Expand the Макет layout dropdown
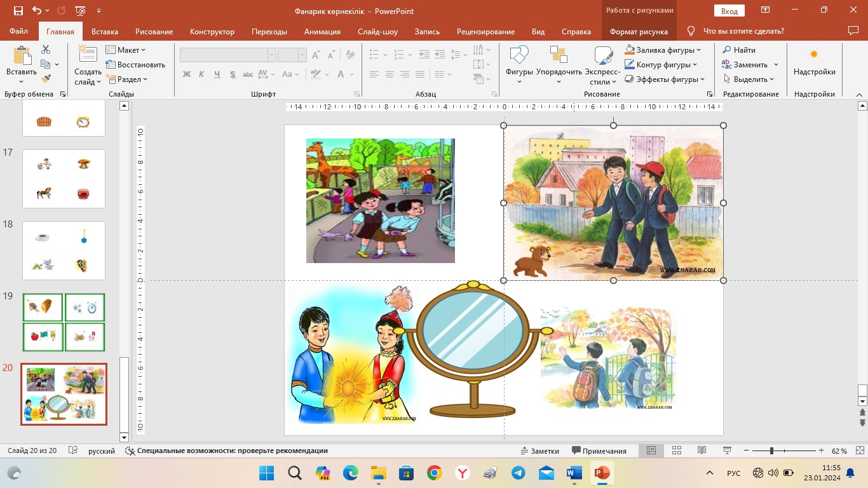 (126, 50)
